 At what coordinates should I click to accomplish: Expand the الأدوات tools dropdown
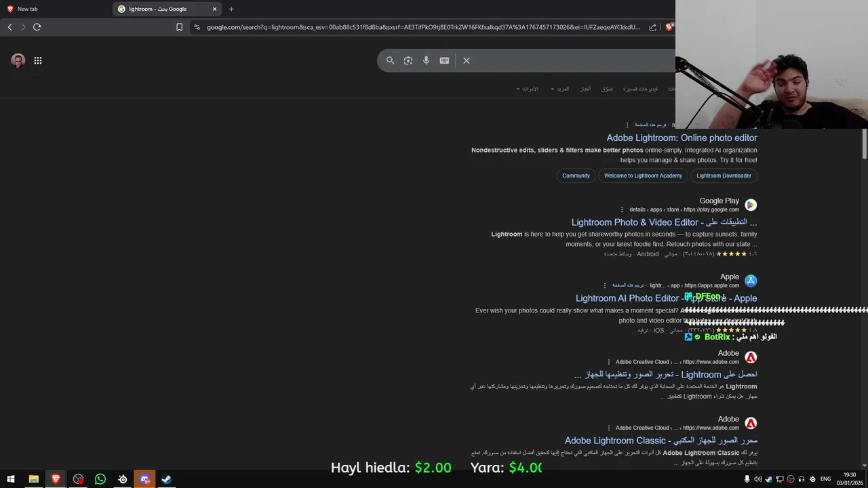click(x=527, y=89)
